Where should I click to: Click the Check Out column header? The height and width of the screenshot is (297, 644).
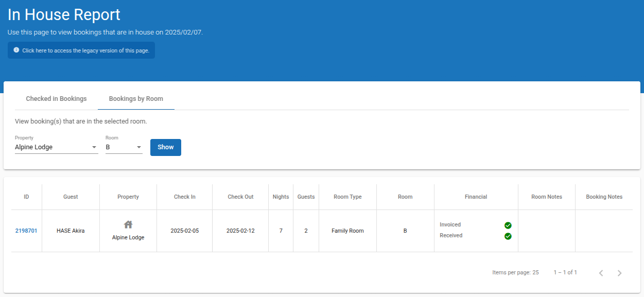tap(240, 197)
